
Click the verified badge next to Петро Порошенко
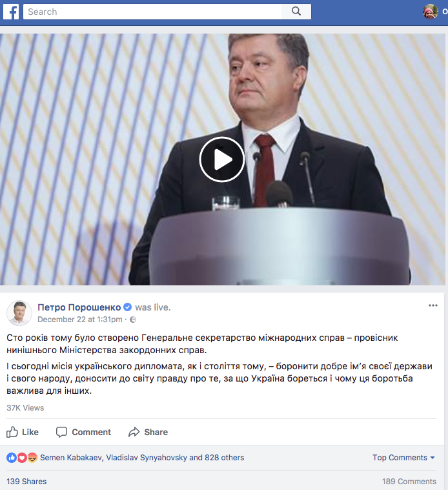(127, 307)
